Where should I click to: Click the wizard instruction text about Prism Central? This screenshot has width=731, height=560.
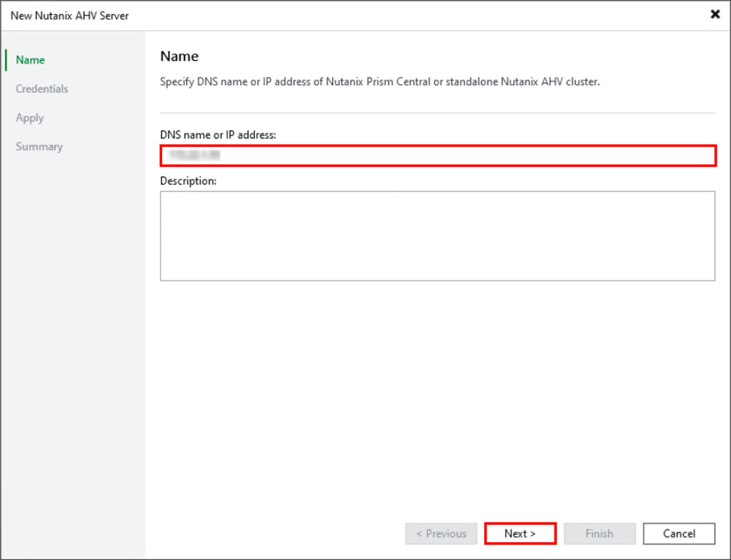point(380,82)
